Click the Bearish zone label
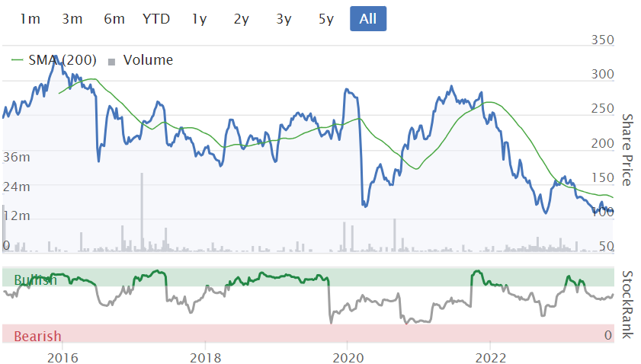The width and height of the screenshot is (641, 364). tap(37, 336)
